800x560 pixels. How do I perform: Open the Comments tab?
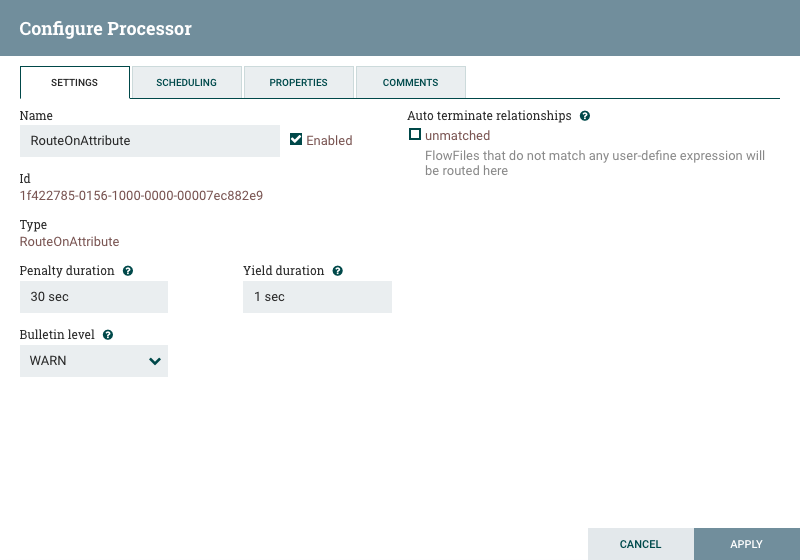tap(410, 82)
